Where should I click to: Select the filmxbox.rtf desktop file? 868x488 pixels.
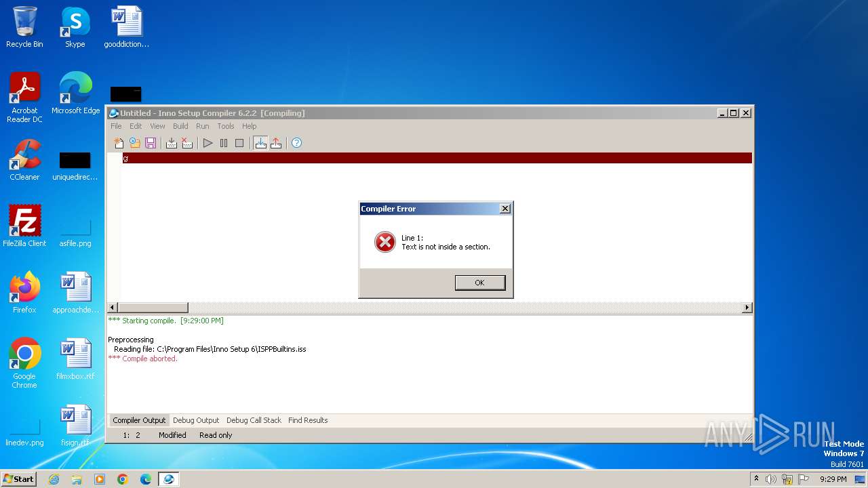75,359
